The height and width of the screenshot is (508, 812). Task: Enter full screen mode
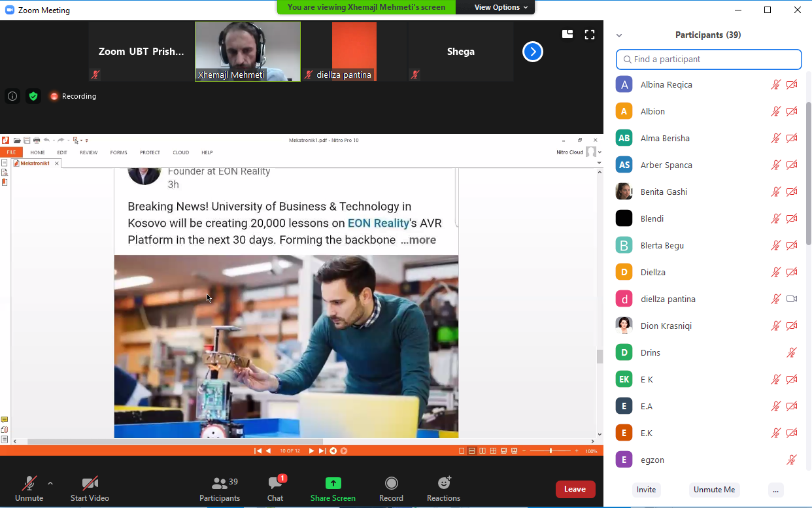(590, 35)
